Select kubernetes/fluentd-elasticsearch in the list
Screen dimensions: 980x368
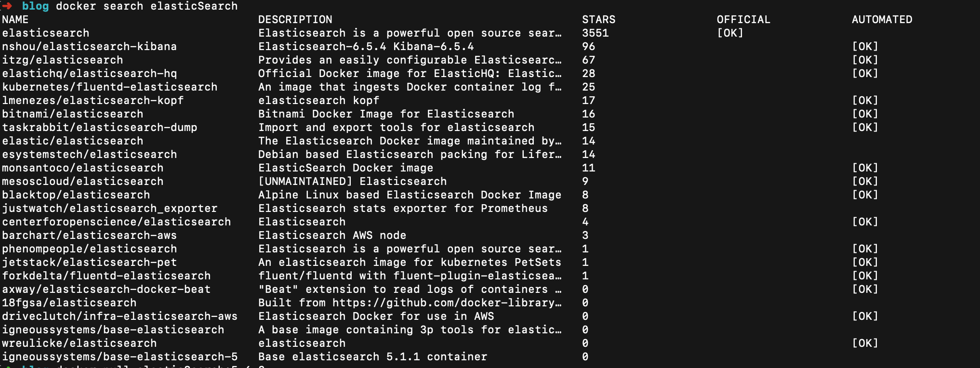pyautogui.click(x=109, y=87)
